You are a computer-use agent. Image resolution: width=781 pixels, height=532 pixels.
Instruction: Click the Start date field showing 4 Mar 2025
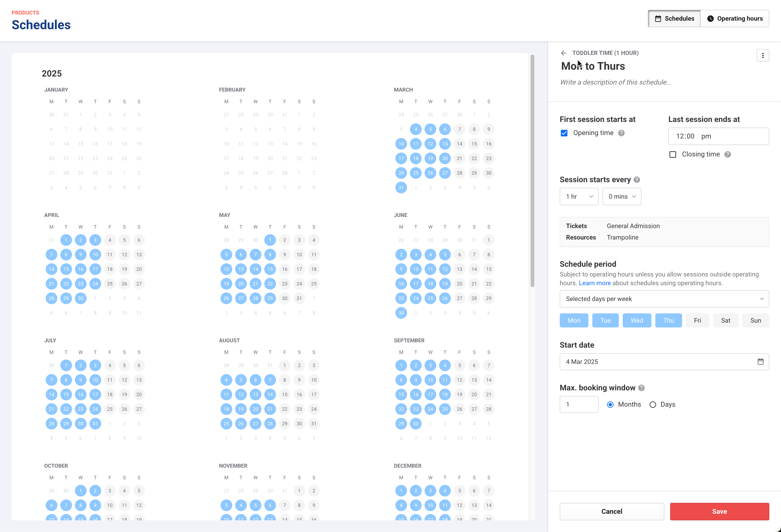click(664, 362)
